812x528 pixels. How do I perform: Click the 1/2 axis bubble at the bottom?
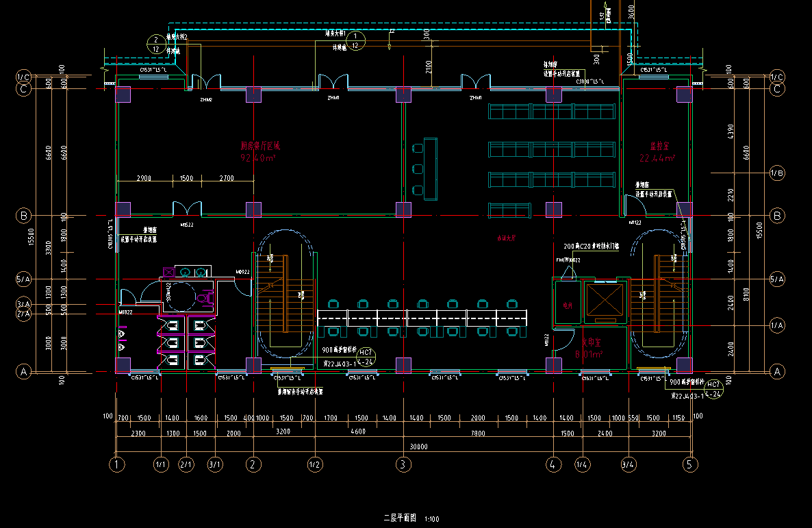click(x=316, y=465)
